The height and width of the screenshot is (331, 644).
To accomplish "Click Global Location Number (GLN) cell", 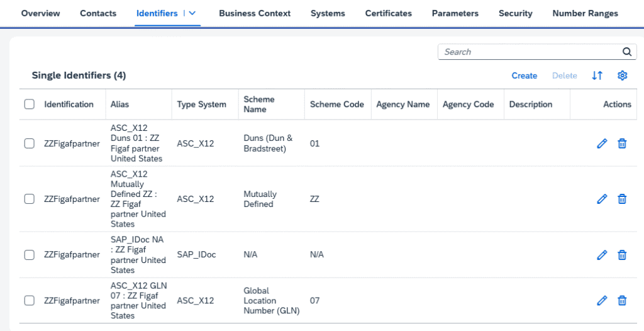I will pyautogui.click(x=272, y=301).
